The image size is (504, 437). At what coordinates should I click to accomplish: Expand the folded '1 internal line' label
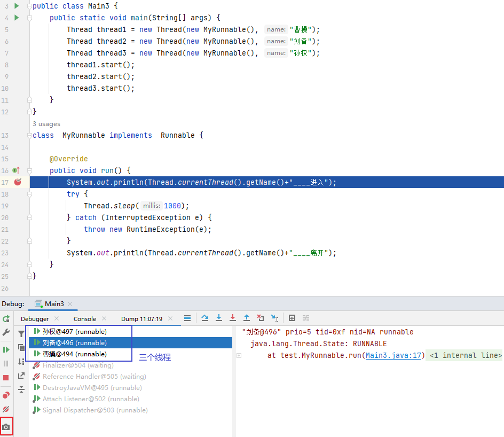(x=465, y=356)
